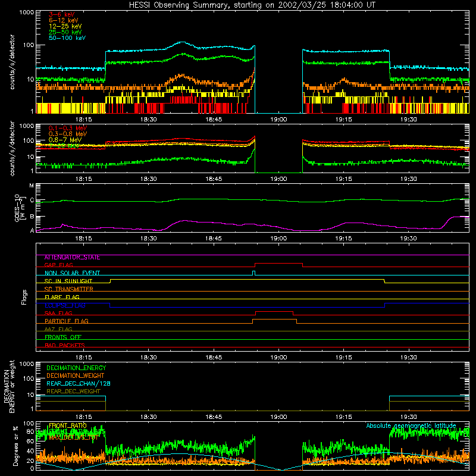The height and width of the screenshot is (476, 476).
Task: Click the 80 y-tick of Degrees panel
Action: [30, 432]
